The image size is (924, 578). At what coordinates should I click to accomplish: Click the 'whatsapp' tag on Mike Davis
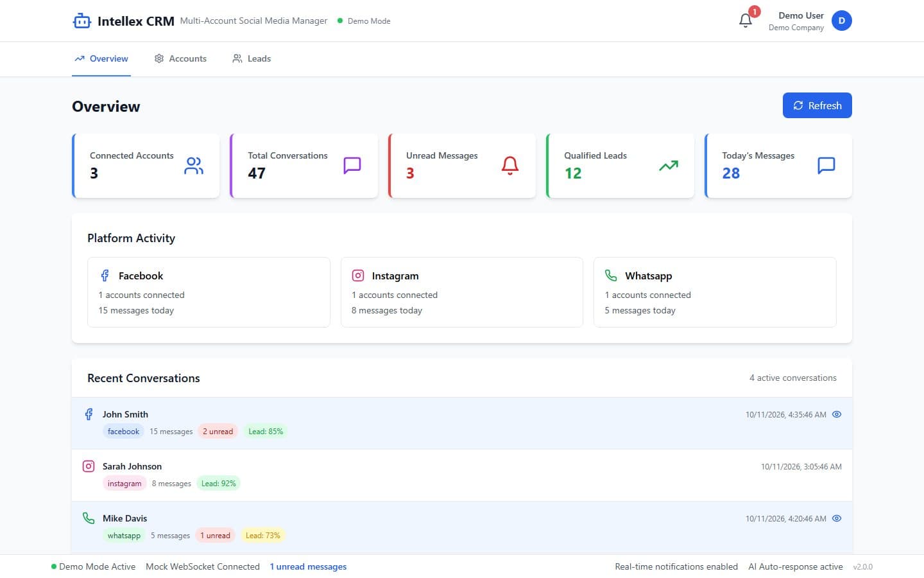[124, 536]
